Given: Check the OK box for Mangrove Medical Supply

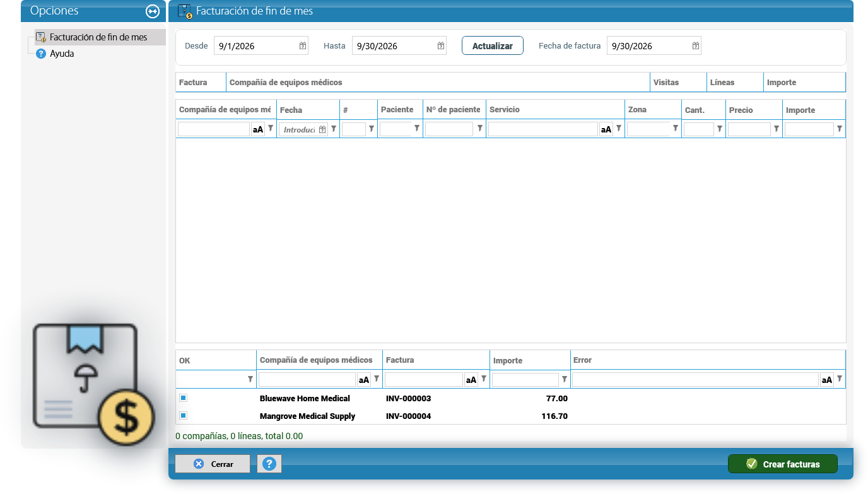Looking at the screenshot, I should 183,416.
